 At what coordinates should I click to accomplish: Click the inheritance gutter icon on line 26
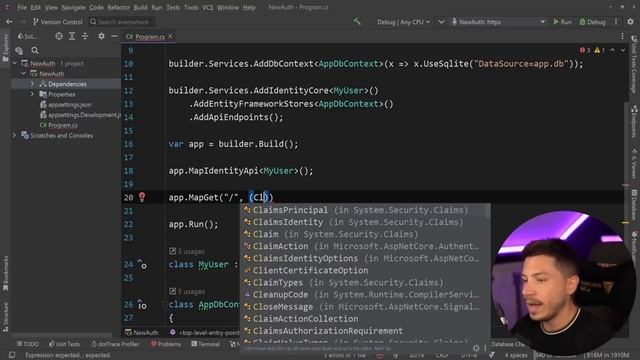click(142, 304)
